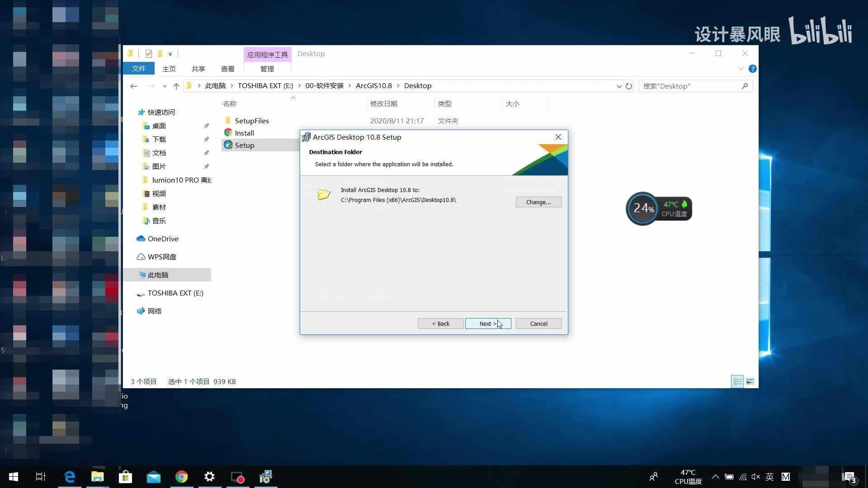The image size is (868, 488).
Task: Open the Windows Start menu
Action: click(x=14, y=477)
